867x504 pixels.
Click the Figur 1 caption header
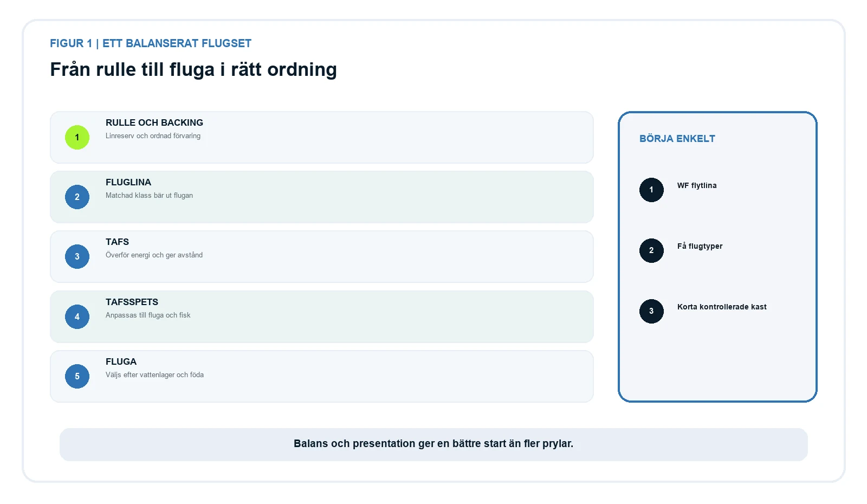[151, 43]
